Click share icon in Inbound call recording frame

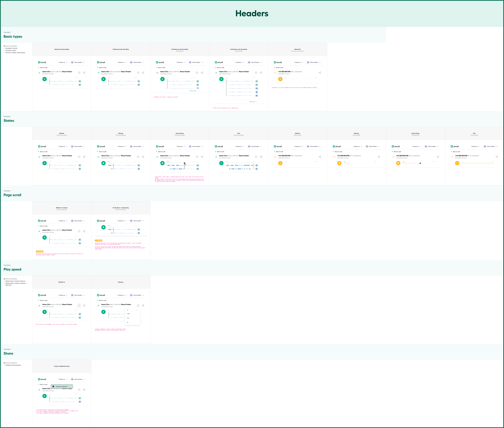(x=84, y=73)
